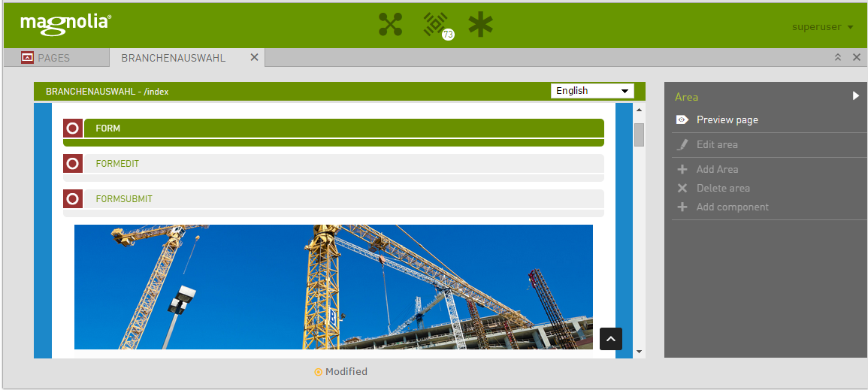The image size is (868, 390).
Task: Click the red circle icon beside FORMSUBMIT
Action: click(x=72, y=198)
